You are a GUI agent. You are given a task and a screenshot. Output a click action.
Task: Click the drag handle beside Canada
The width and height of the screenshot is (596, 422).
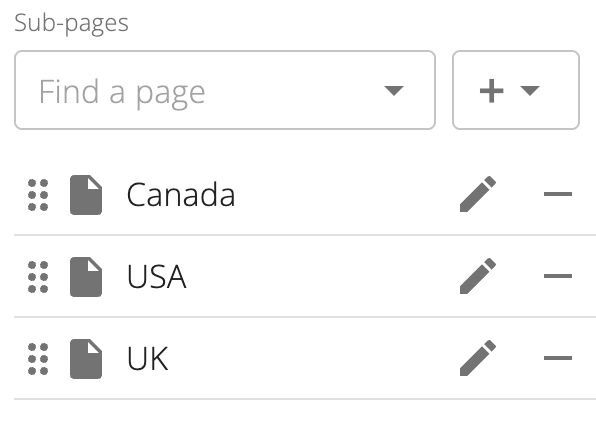[x=38, y=195]
